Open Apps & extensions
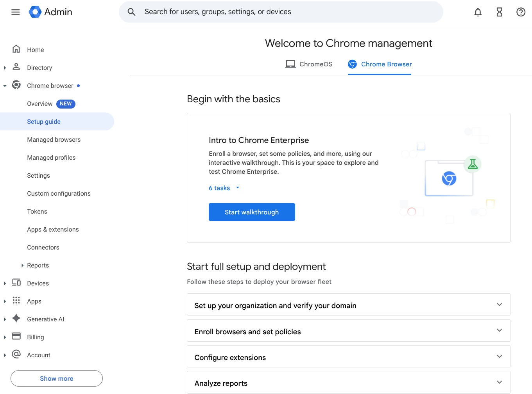532x394 pixels. [x=53, y=230]
